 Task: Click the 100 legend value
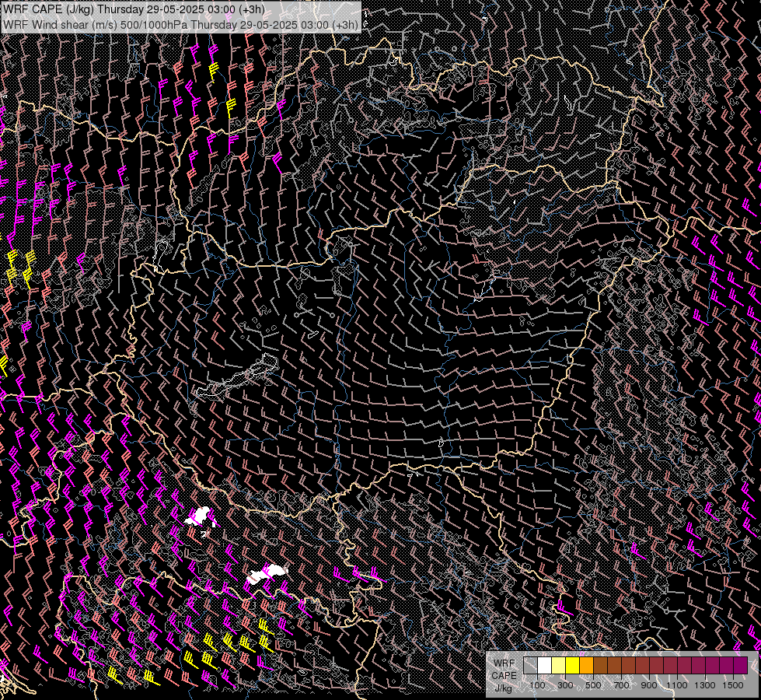coord(537,685)
